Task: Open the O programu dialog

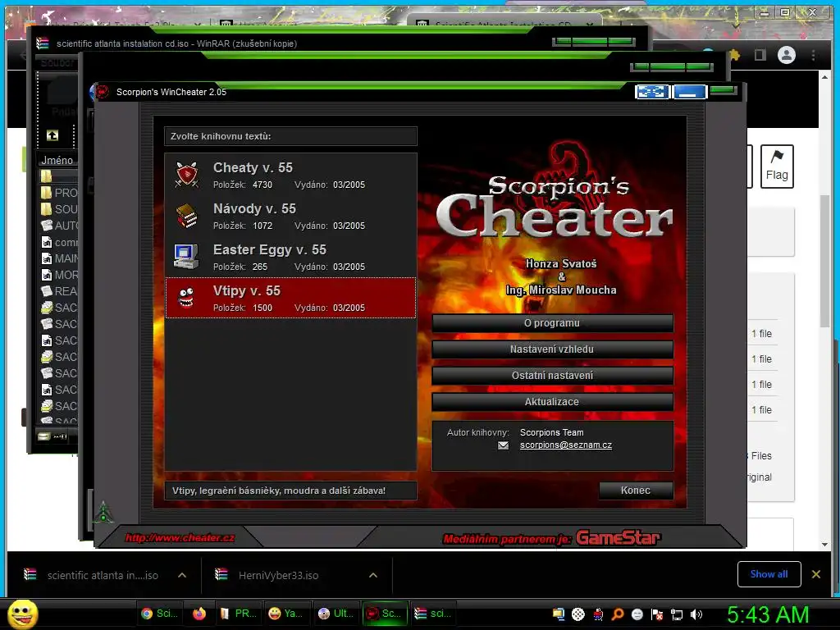Action: click(552, 323)
